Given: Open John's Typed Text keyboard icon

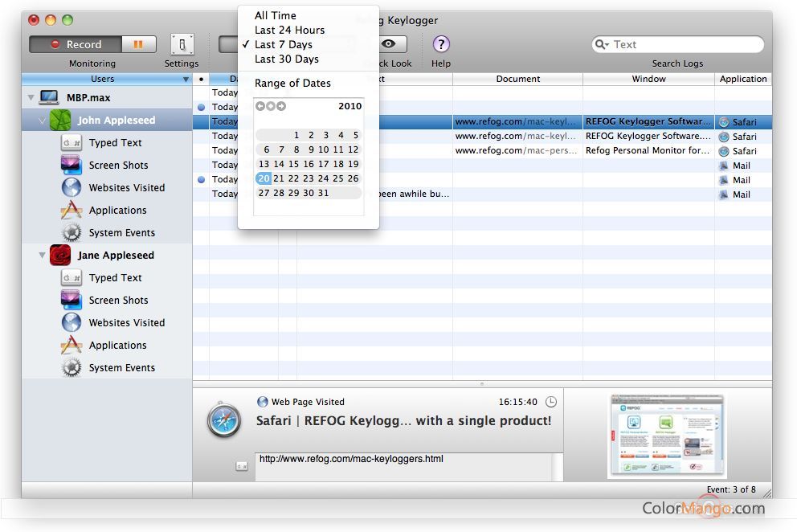Looking at the screenshot, I should point(72,143).
